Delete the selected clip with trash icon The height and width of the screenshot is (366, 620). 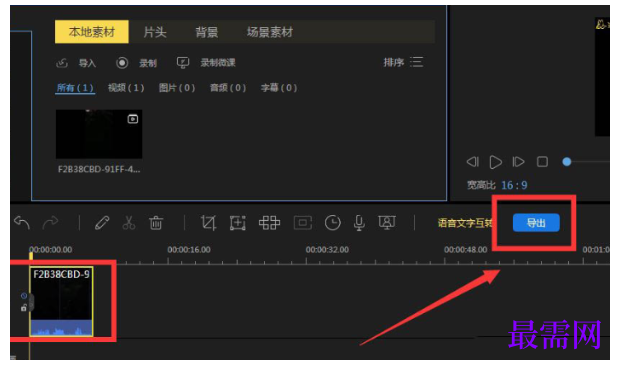click(156, 223)
